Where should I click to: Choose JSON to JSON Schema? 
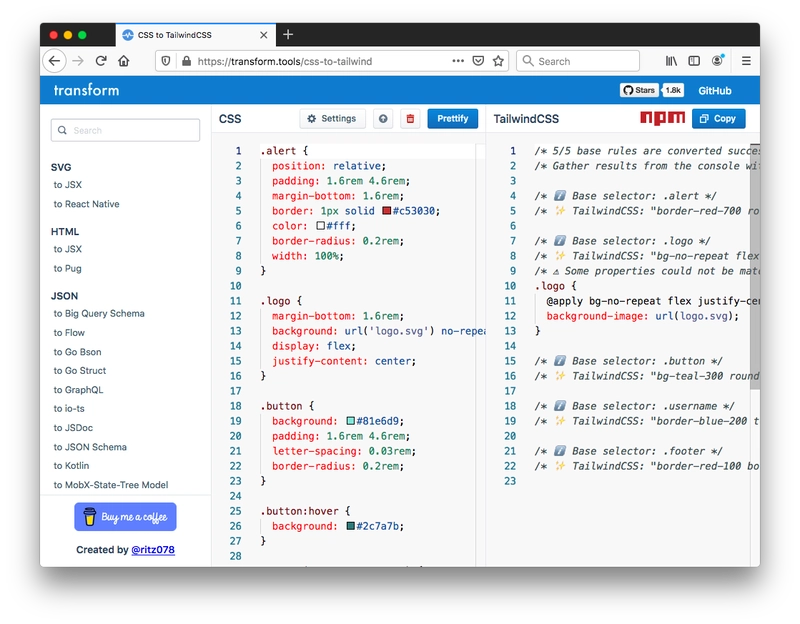tap(90, 447)
